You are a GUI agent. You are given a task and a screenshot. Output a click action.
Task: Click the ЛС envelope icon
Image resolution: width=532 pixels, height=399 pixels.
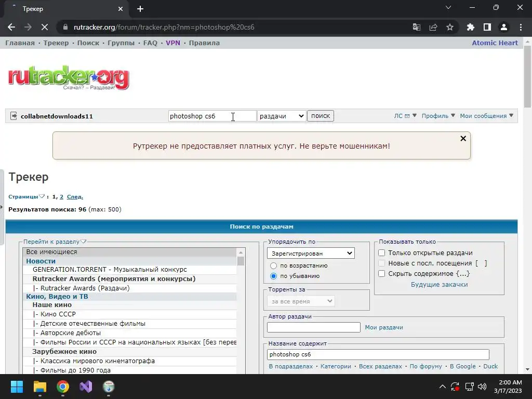pyautogui.click(x=407, y=116)
